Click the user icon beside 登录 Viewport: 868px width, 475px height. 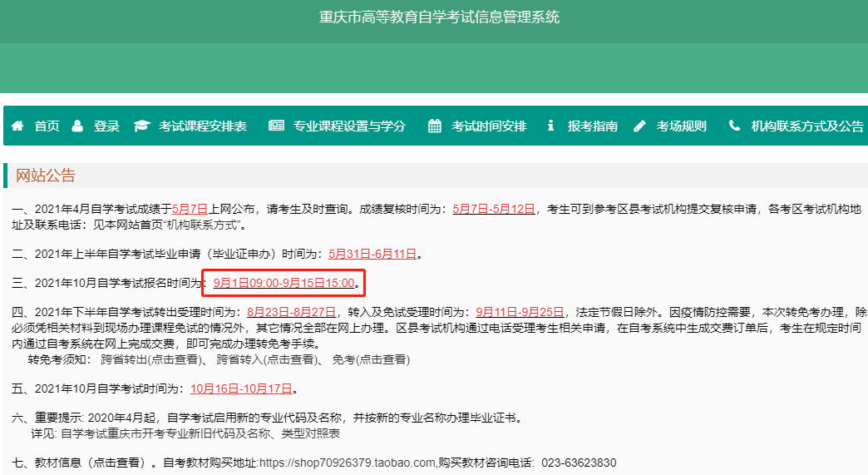click(x=77, y=126)
